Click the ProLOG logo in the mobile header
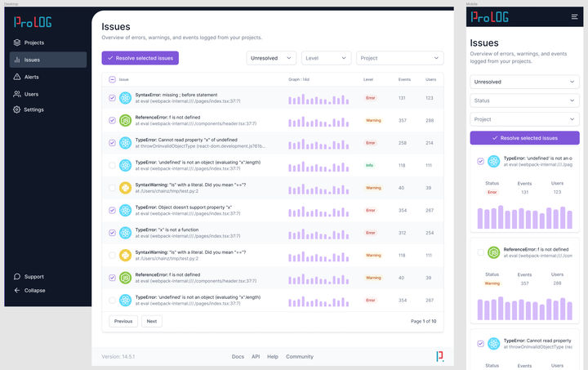The width and height of the screenshot is (588, 370). pos(489,17)
